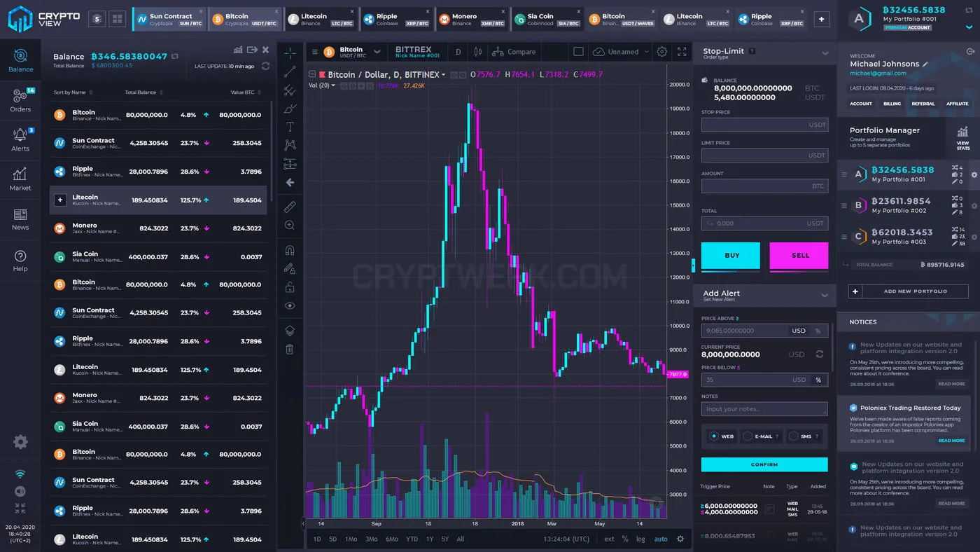This screenshot has width=980, height=552.
Task: Switch to the Monero XMR/BTC tab
Action: (471, 19)
